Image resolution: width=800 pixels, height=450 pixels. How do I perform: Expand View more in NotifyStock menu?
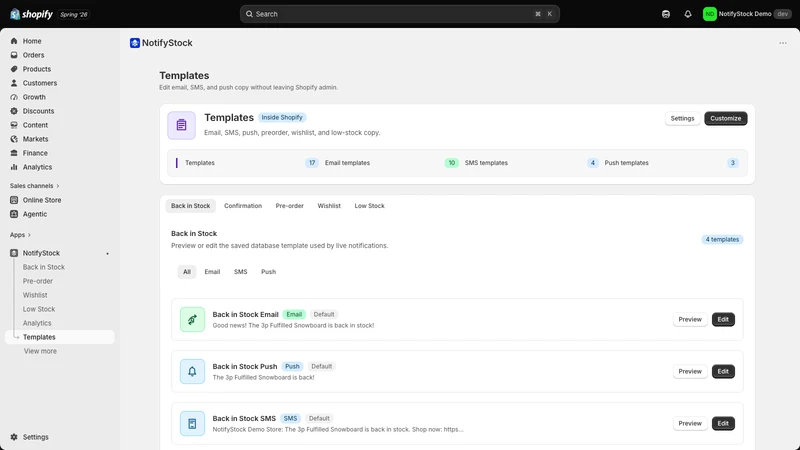click(x=40, y=351)
